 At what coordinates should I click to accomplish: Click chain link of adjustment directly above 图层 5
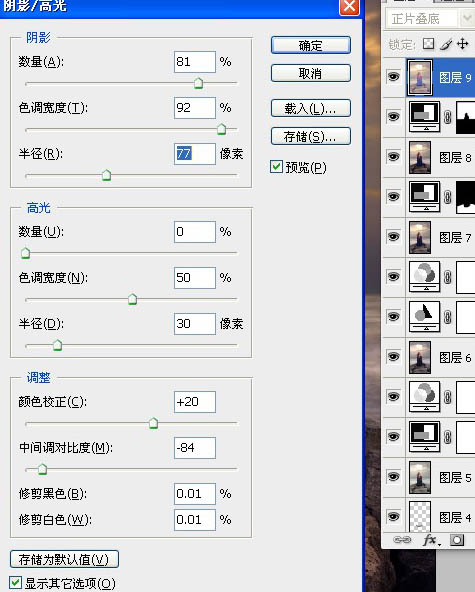(x=447, y=437)
